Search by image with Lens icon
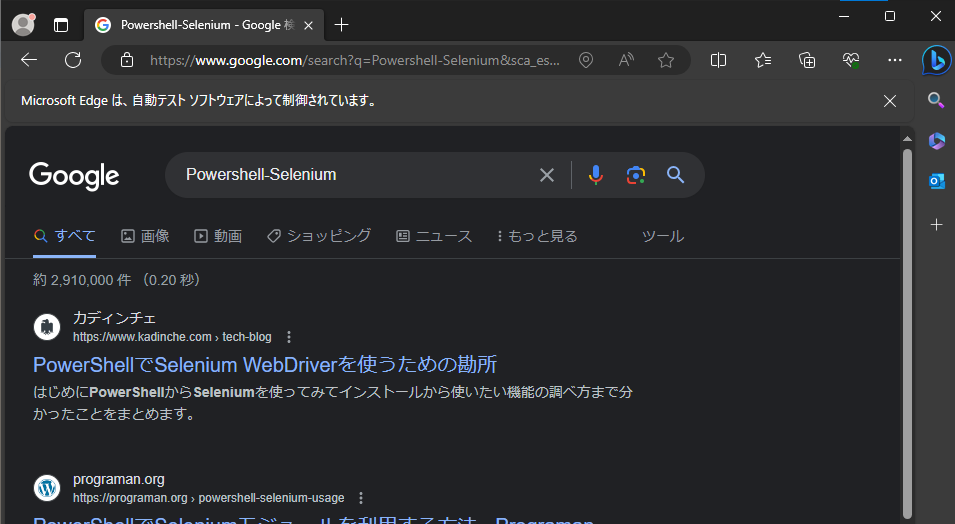 (636, 175)
